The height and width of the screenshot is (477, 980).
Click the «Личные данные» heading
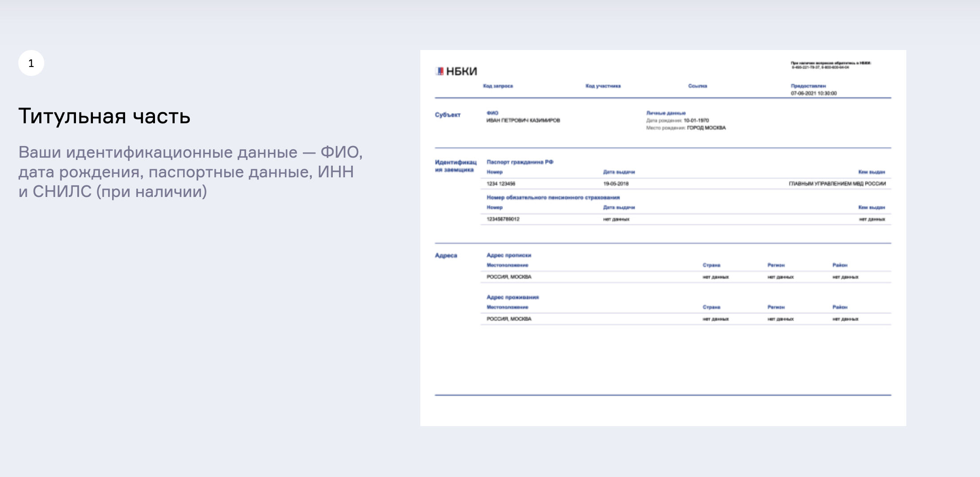point(666,113)
